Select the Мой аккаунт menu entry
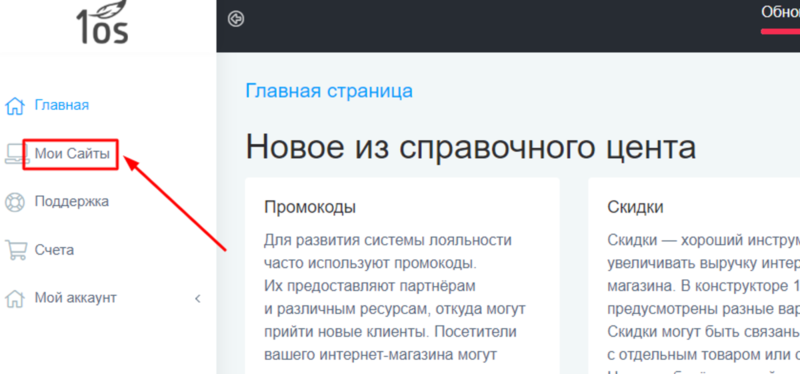 (76, 297)
